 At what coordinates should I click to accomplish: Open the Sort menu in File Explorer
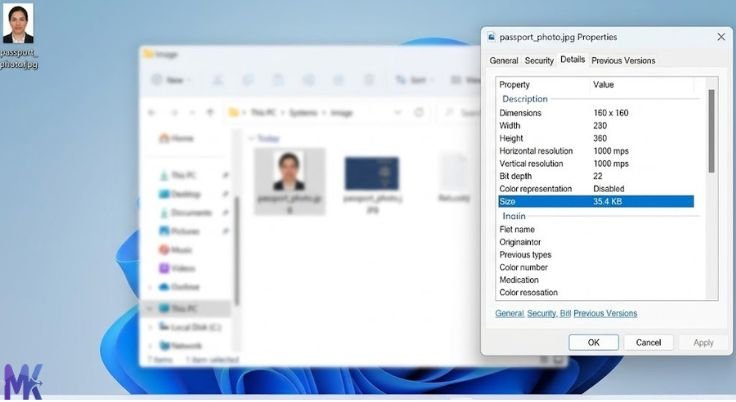coord(413,80)
